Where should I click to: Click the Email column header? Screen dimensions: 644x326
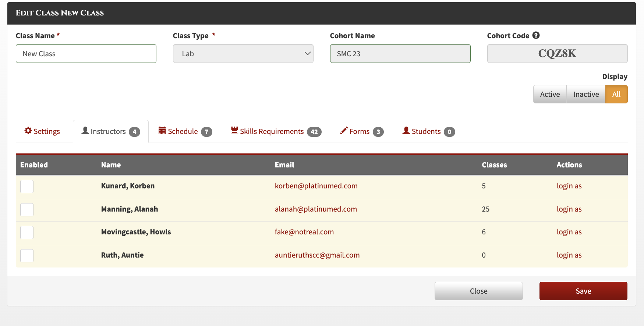[x=284, y=165]
